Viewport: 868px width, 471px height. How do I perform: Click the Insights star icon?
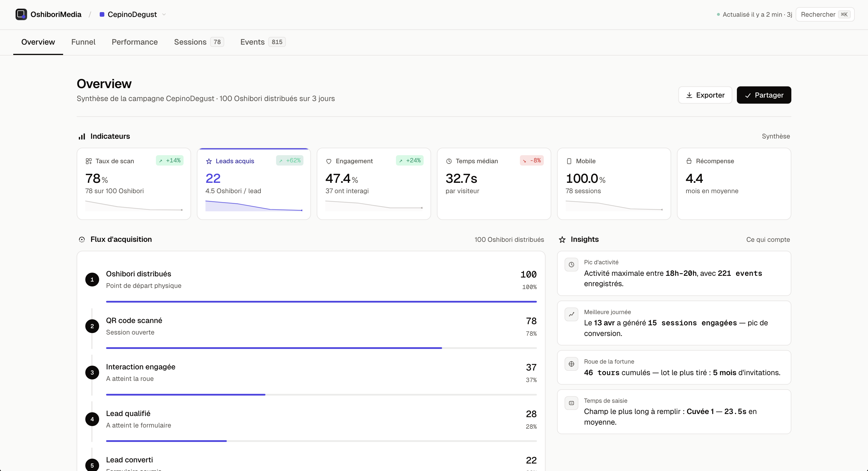[562, 240]
